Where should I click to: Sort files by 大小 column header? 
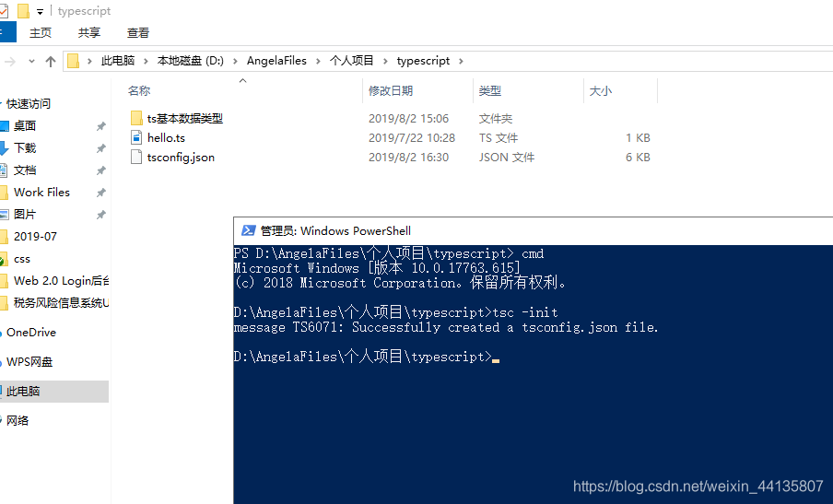point(601,91)
